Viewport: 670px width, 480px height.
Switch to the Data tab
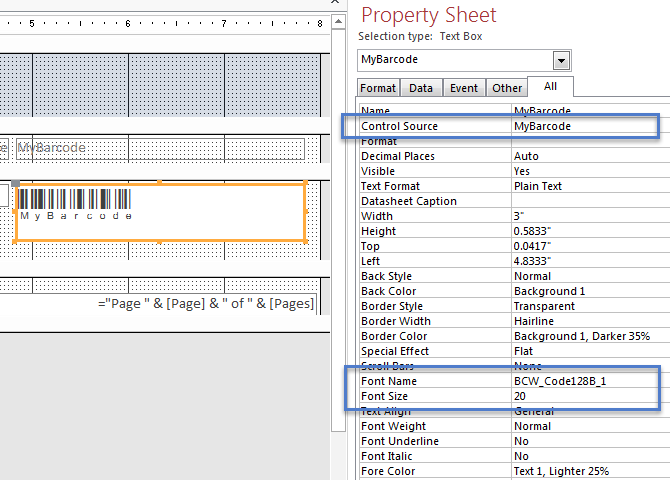pos(421,88)
